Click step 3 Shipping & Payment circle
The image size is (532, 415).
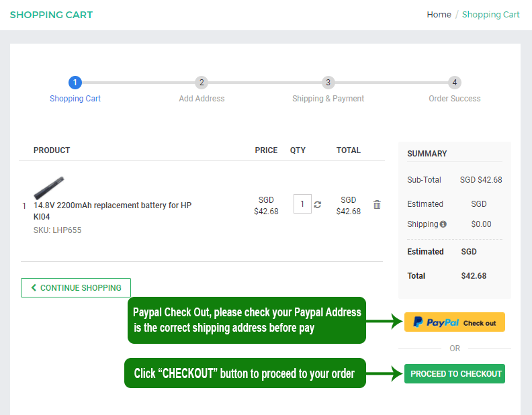coord(328,83)
